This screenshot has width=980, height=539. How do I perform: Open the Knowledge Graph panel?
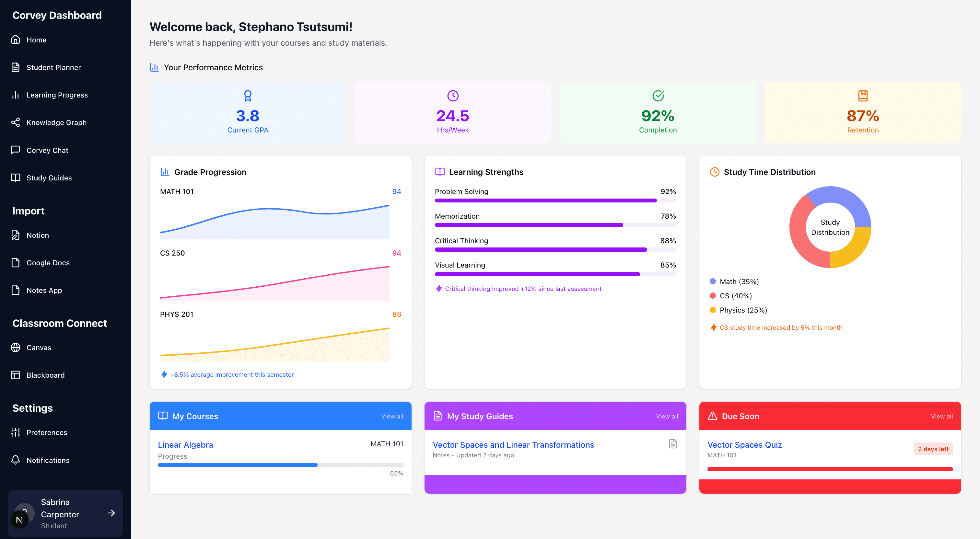56,122
